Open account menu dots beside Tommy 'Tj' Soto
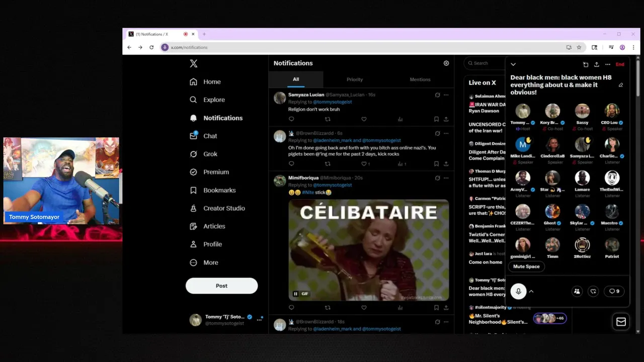 [x=259, y=320]
